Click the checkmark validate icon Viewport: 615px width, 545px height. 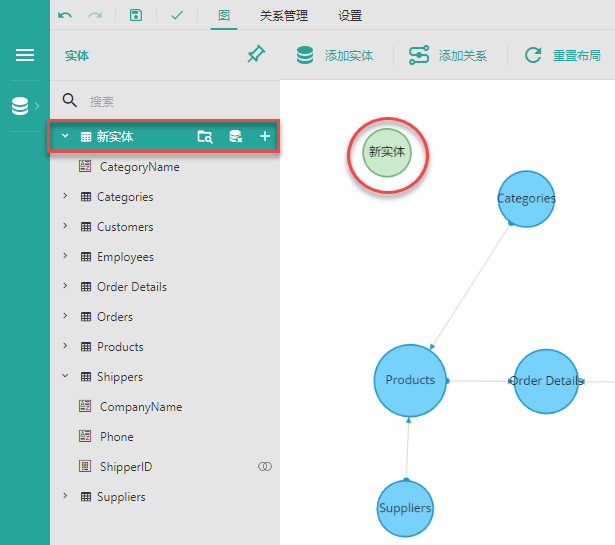176,16
